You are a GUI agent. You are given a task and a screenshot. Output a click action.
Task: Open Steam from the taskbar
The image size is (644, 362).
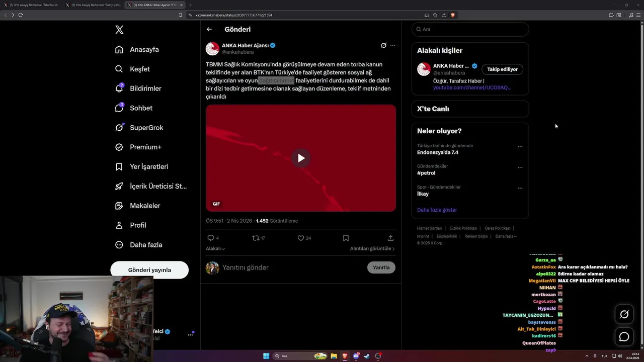367,356
